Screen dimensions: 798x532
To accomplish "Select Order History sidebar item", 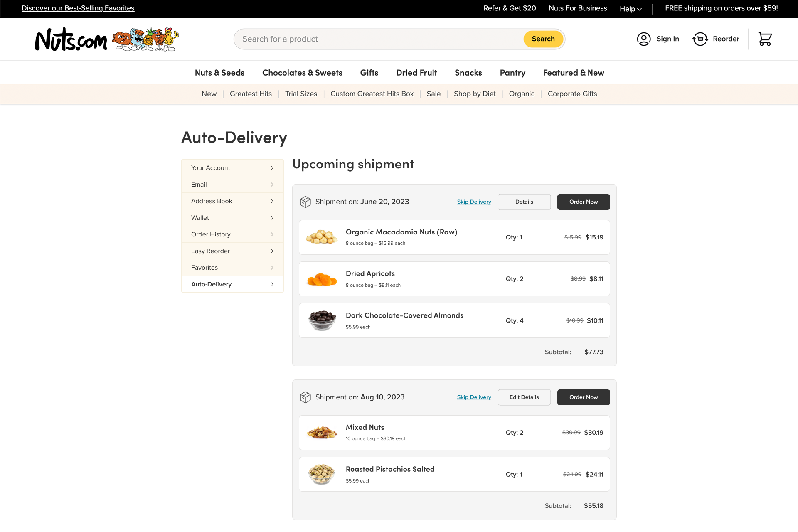I will click(x=232, y=234).
